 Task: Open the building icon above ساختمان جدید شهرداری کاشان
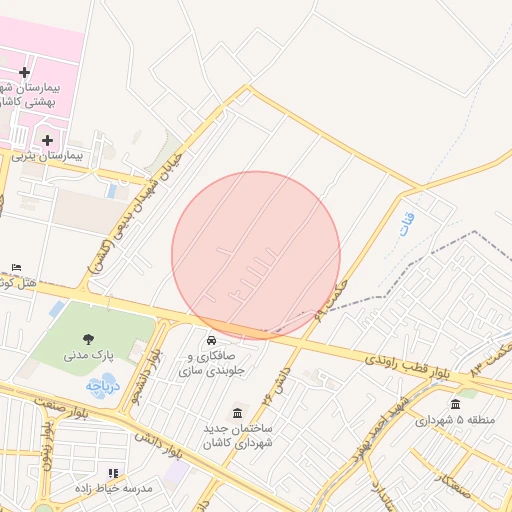pyautogui.click(x=238, y=413)
